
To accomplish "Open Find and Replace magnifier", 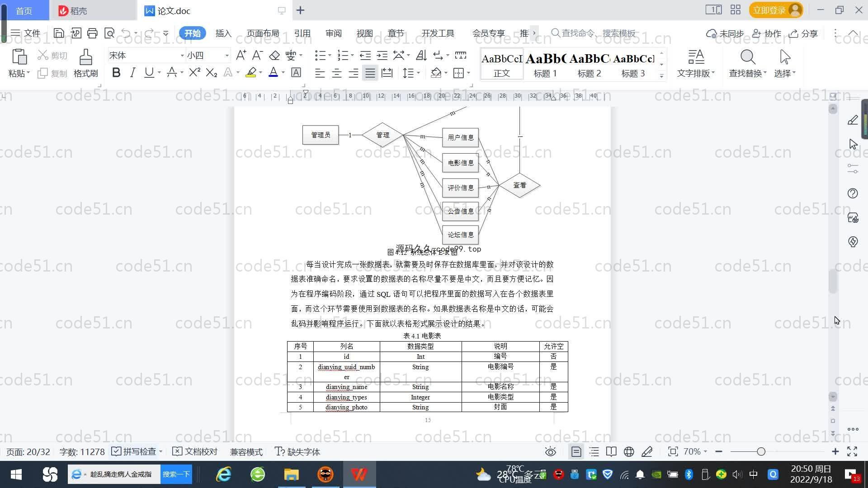I will click(x=748, y=57).
